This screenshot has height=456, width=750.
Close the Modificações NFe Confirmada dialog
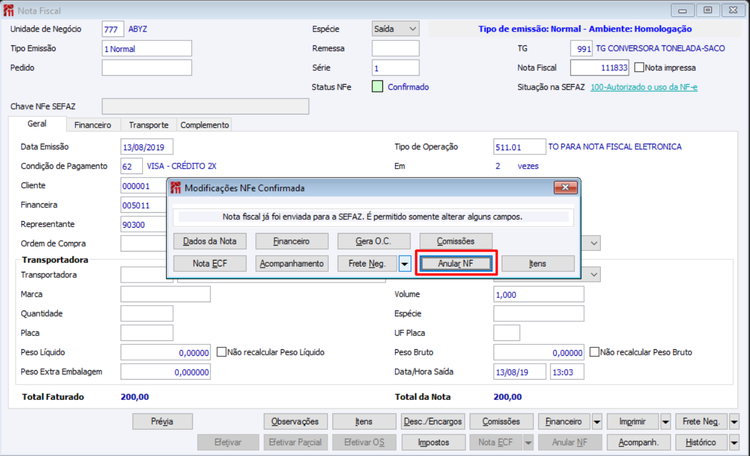click(x=565, y=188)
